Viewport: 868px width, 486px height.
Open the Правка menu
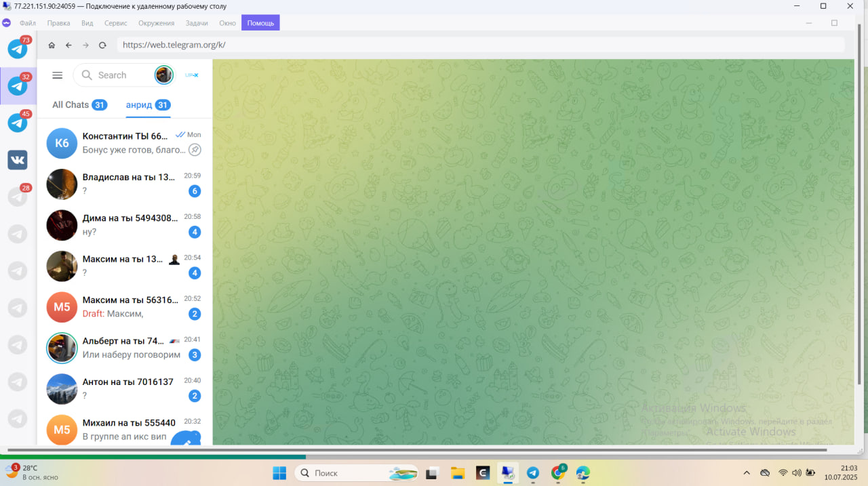tap(59, 23)
